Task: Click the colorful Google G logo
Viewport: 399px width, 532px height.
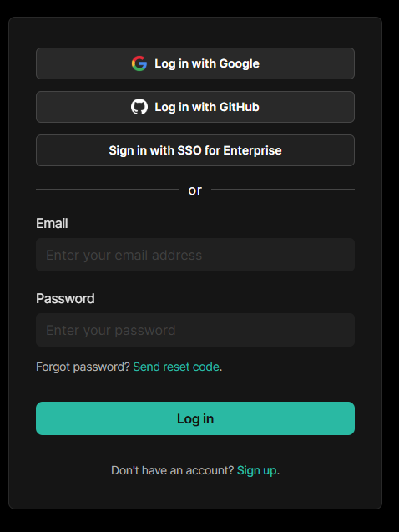Action: click(x=139, y=63)
